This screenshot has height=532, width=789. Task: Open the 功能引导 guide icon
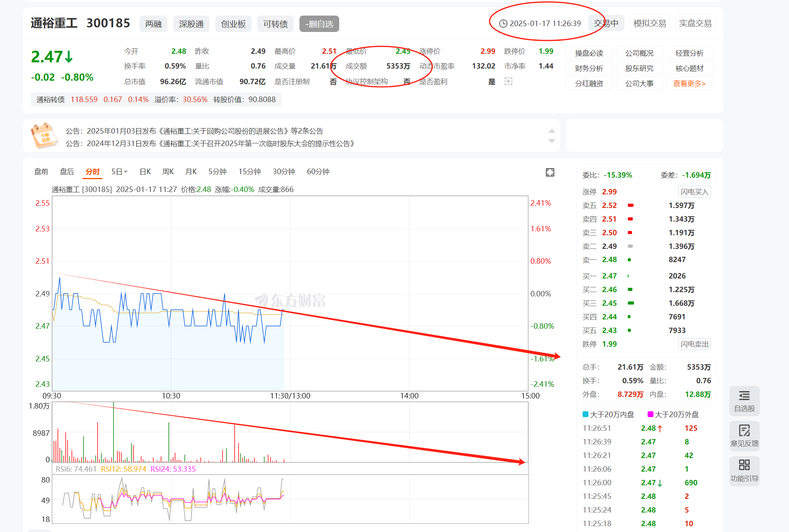[x=744, y=470]
